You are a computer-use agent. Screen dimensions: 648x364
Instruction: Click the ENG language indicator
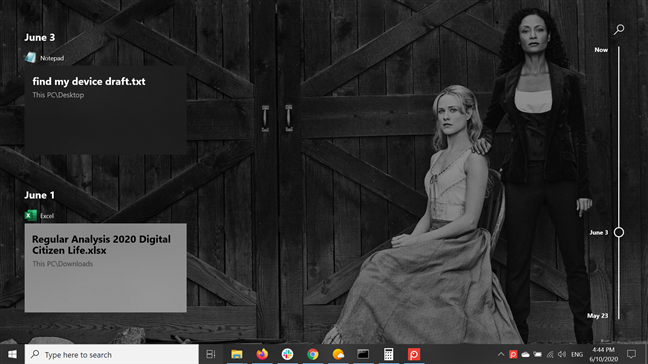click(577, 354)
